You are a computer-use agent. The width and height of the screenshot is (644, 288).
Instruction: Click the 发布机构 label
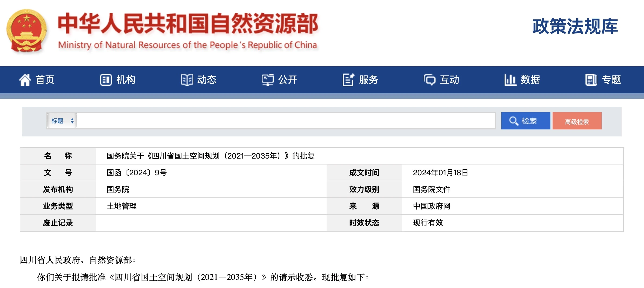[x=58, y=189]
